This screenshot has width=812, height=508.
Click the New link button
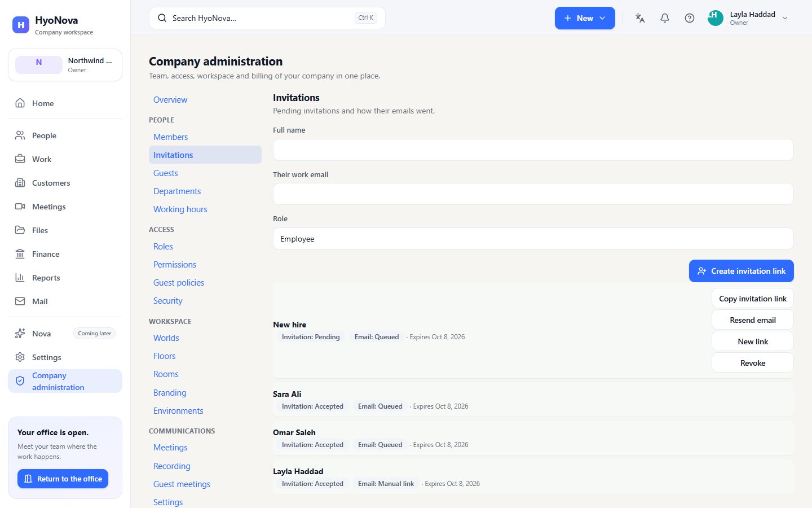coord(753,341)
